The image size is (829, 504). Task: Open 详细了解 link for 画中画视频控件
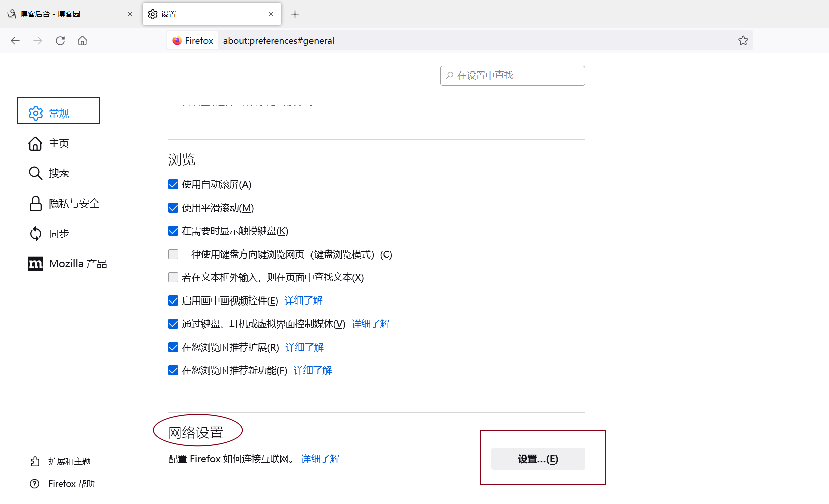pos(303,300)
